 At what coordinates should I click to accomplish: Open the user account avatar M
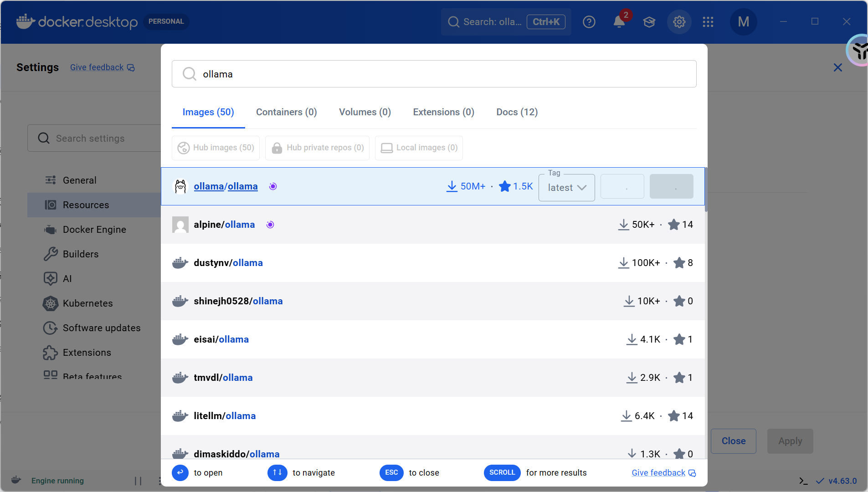pos(743,22)
